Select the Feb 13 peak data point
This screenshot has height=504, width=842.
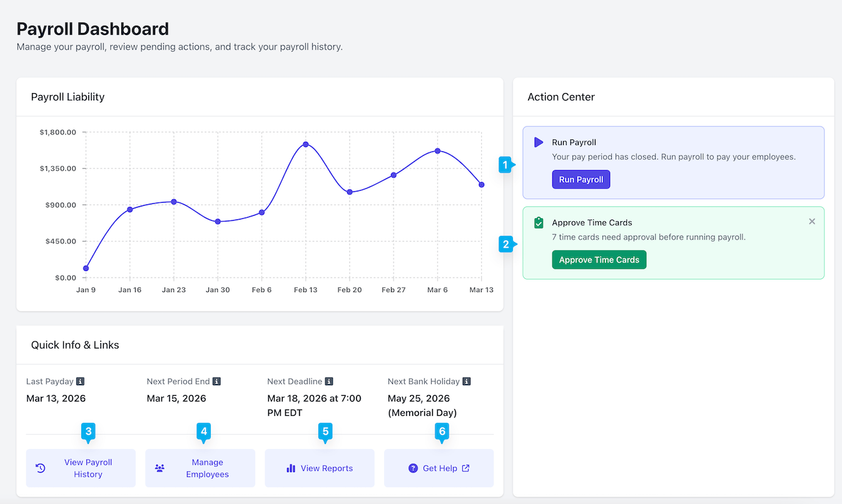(306, 144)
